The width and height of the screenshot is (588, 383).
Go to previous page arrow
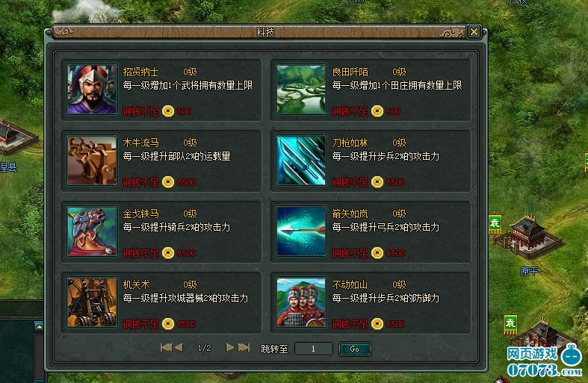coord(179,348)
